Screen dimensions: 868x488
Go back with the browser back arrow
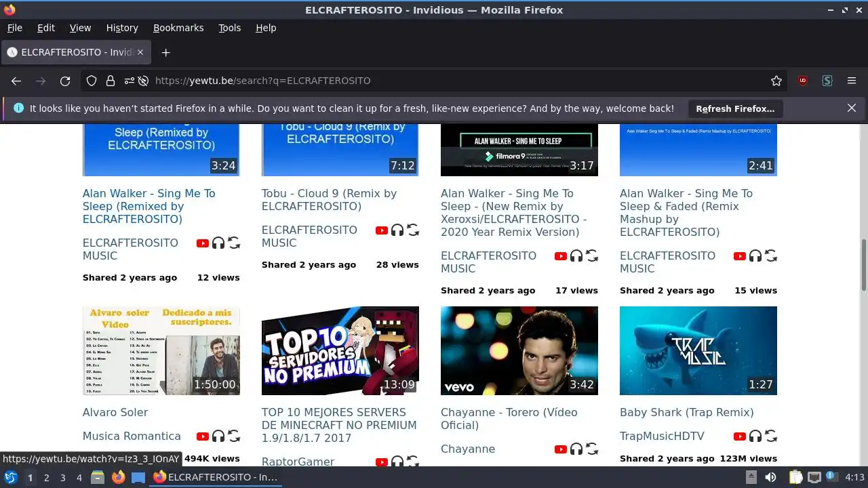[16, 81]
